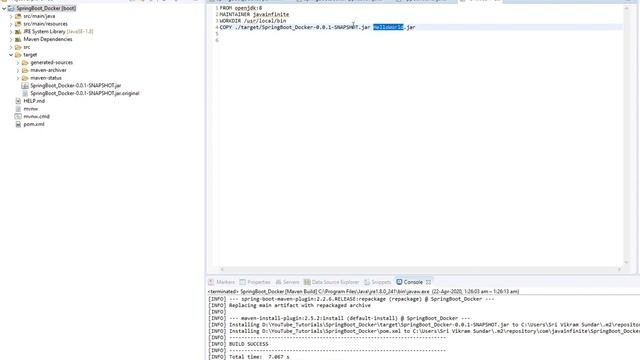Select JRE System Library entry

coord(58,31)
